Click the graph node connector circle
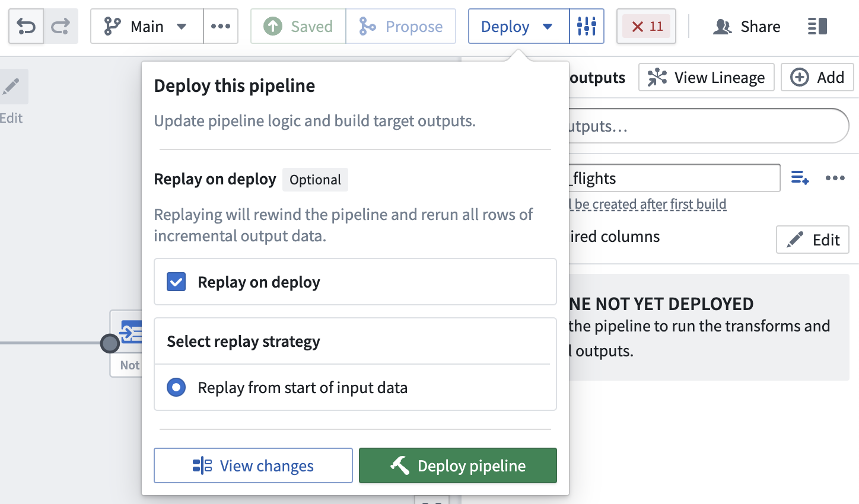The height and width of the screenshot is (504, 859). coord(110,343)
